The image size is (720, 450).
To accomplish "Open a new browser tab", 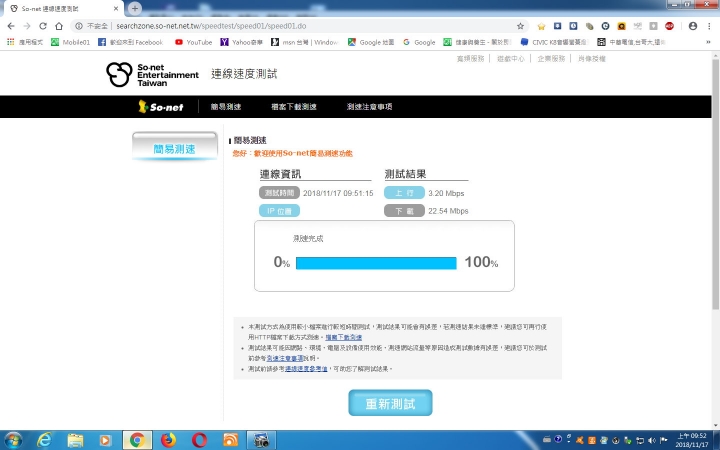I will [135, 8].
